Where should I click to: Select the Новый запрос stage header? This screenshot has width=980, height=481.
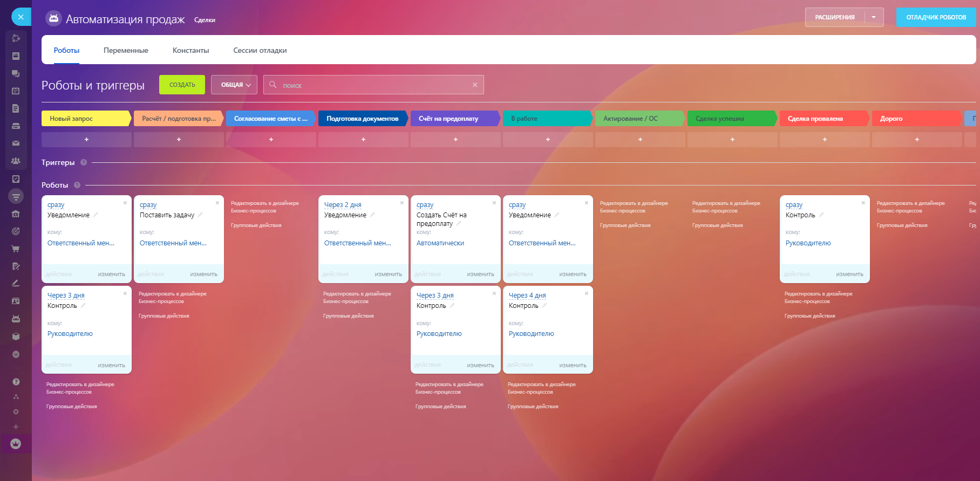[86, 119]
